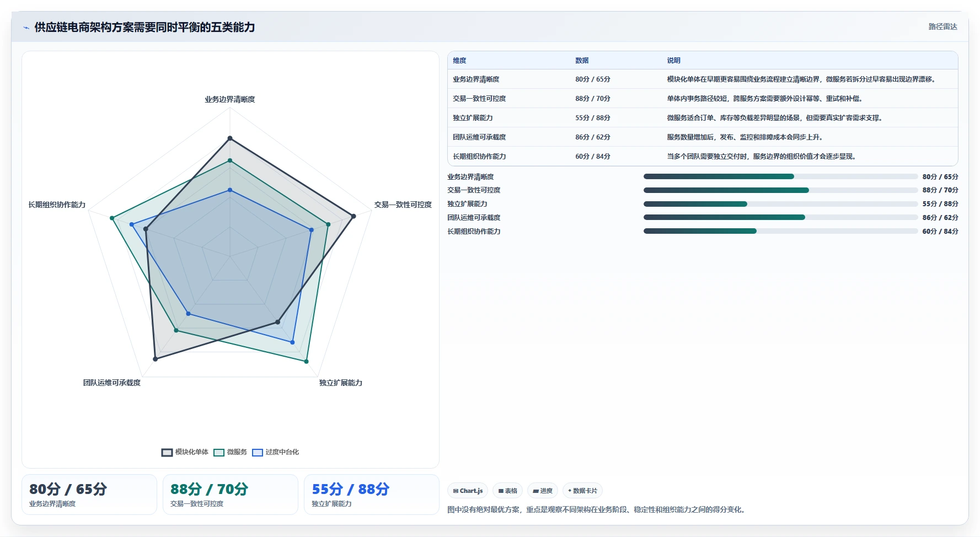
Task: Click the dark 模块化单体 point on the 交易一致性可控度 axis
Action: click(354, 216)
